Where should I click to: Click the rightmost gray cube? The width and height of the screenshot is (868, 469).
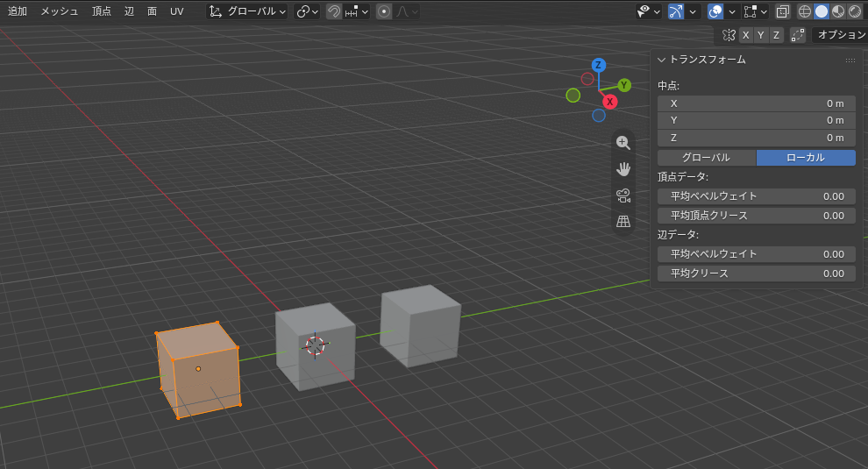point(421,327)
